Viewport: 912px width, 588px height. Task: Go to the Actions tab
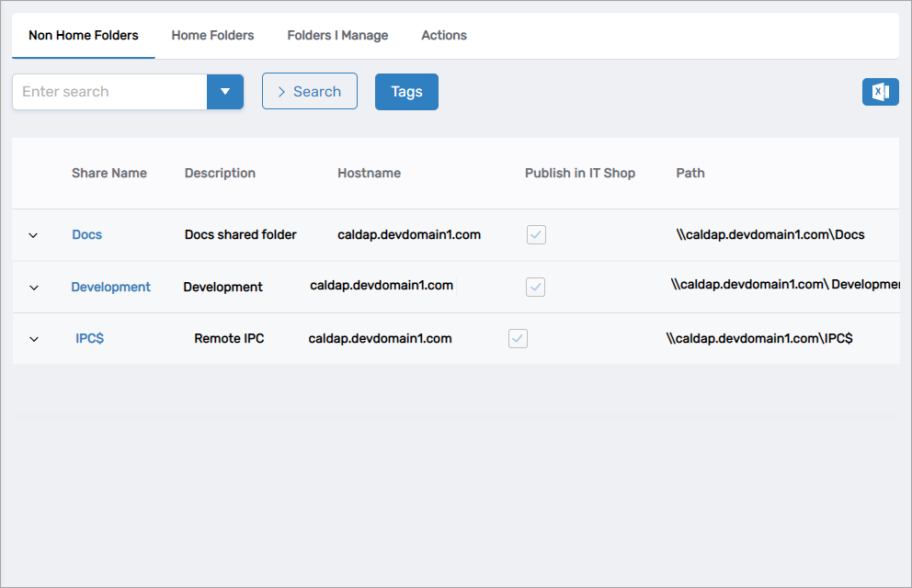pyautogui.click(x=444, y=36)
